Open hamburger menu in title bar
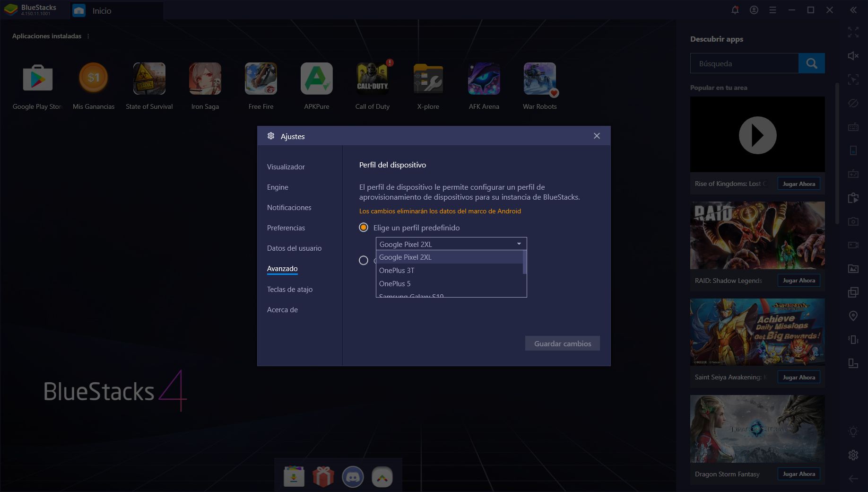The image size is (868, 492). pos(773,10)
